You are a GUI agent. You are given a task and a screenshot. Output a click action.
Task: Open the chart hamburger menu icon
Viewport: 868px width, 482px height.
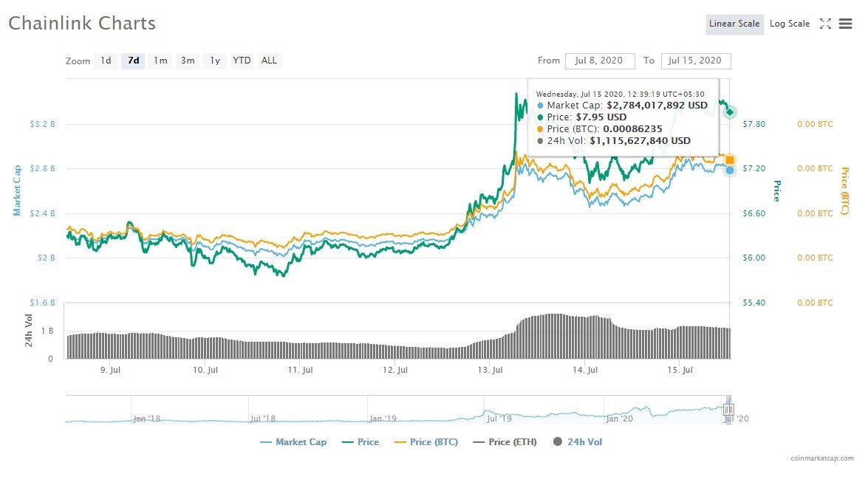pyautogui.click(x=845, y=24)
